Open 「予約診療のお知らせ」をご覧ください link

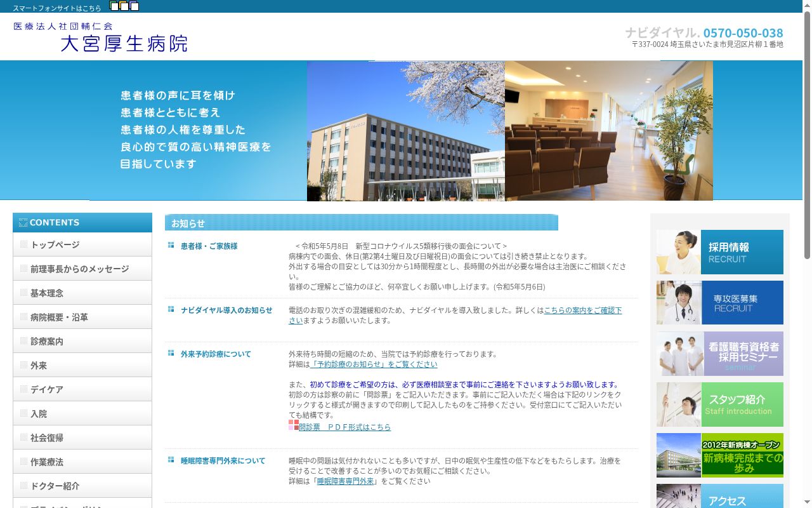(374, 364)
